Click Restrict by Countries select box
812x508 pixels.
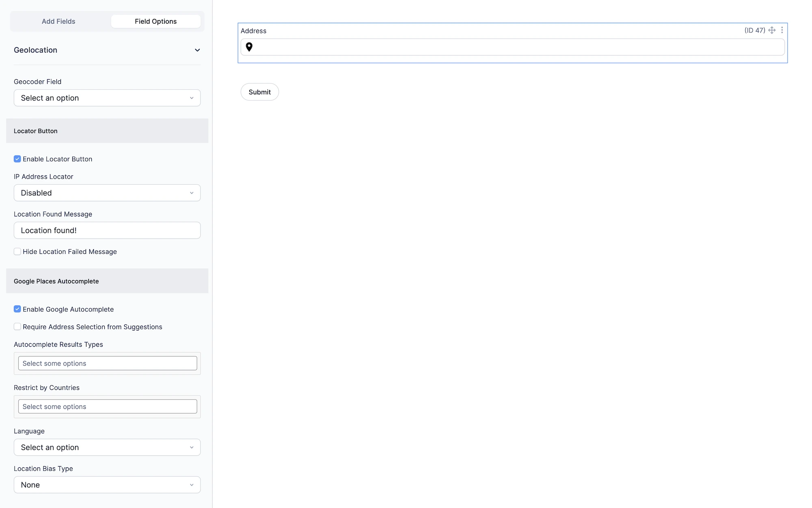(107, 407)
